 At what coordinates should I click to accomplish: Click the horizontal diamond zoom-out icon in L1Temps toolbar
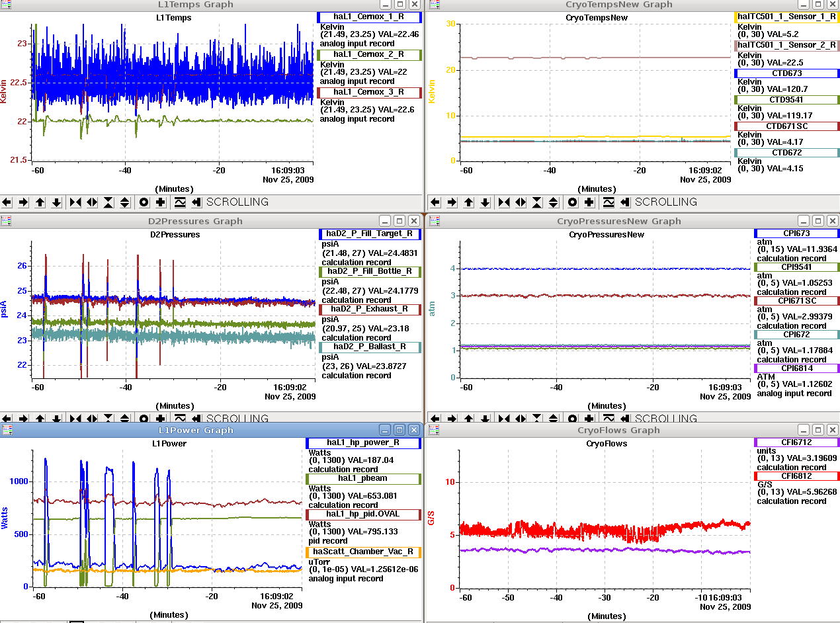pyautogui.click(x=92, y=202)
